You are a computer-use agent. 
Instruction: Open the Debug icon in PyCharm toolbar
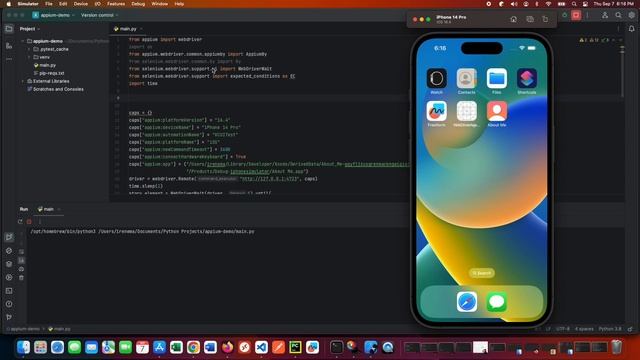pos(564,16)
